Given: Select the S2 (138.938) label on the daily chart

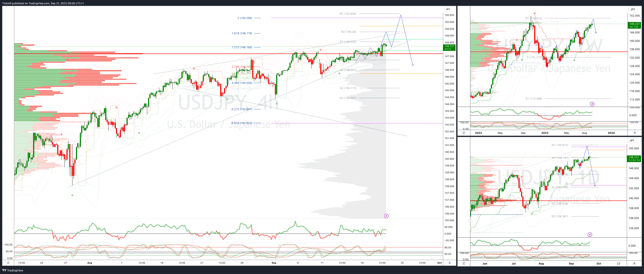Looking at the screenshot, I should (x=559, y=204).
